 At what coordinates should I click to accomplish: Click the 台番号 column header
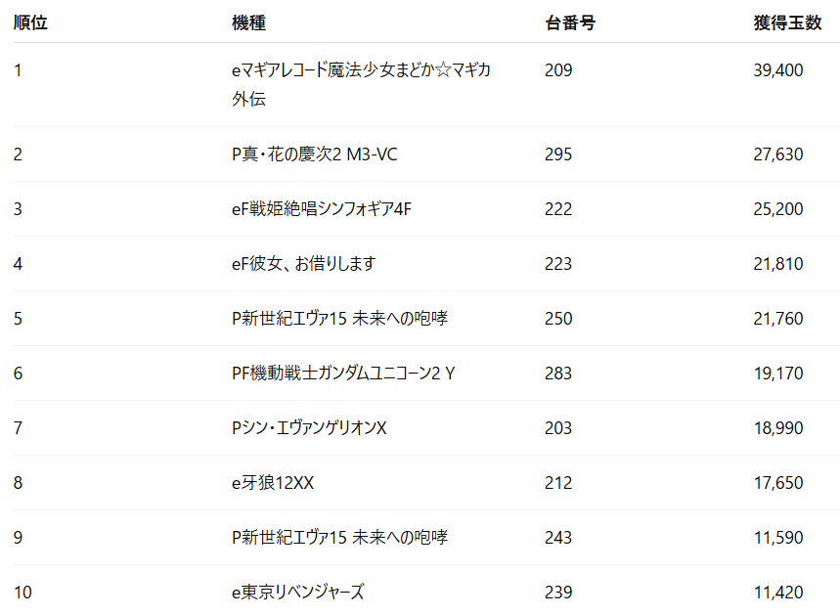pos(570,22)
